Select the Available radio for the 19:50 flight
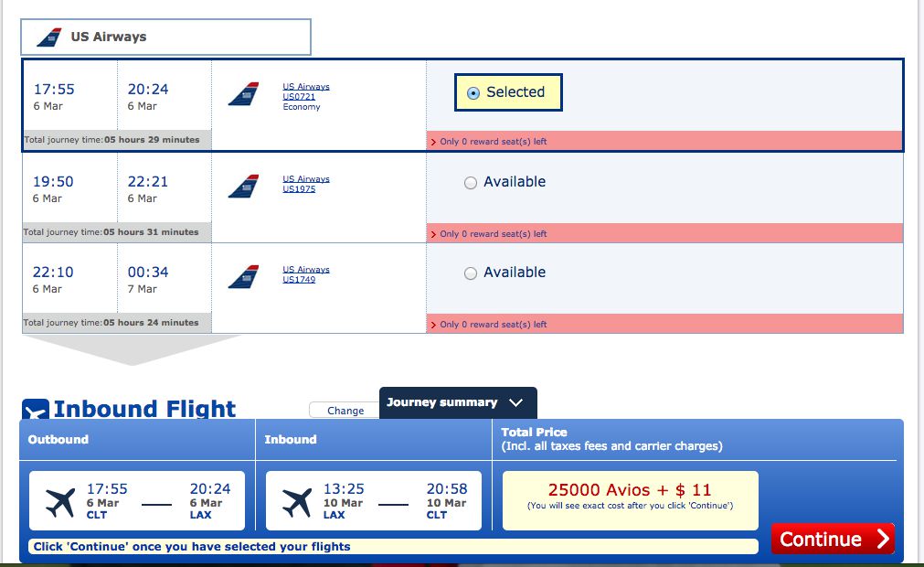The image size is (924, 567). [x=471, y=183]
